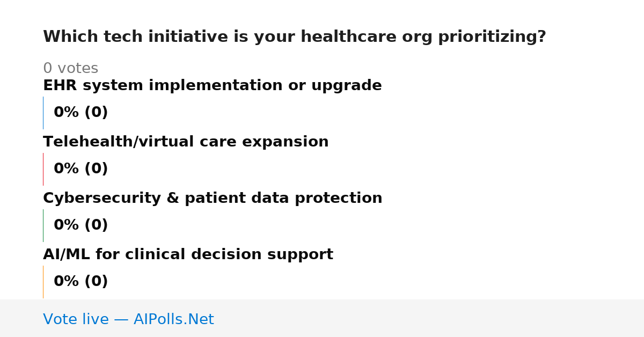Select EHR system implementation or upgrade option

(x=213, y=86)
